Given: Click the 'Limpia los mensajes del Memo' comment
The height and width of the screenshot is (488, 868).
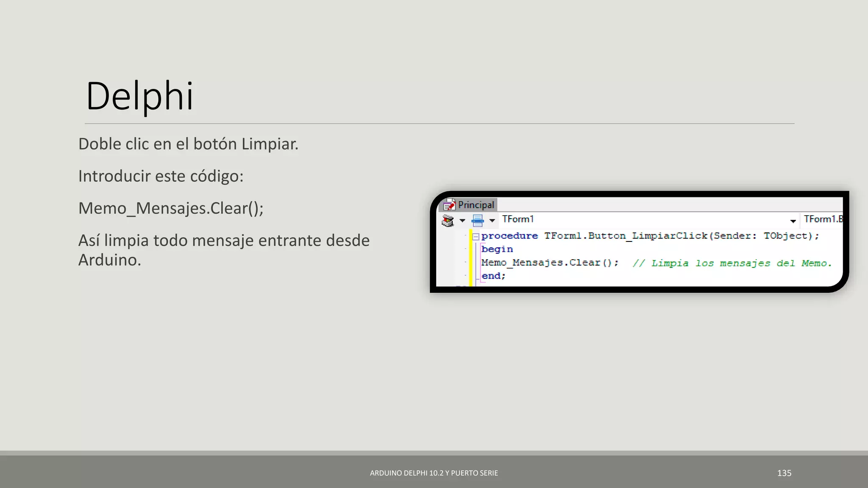Looking at the screenshot, I should [732, 263].
